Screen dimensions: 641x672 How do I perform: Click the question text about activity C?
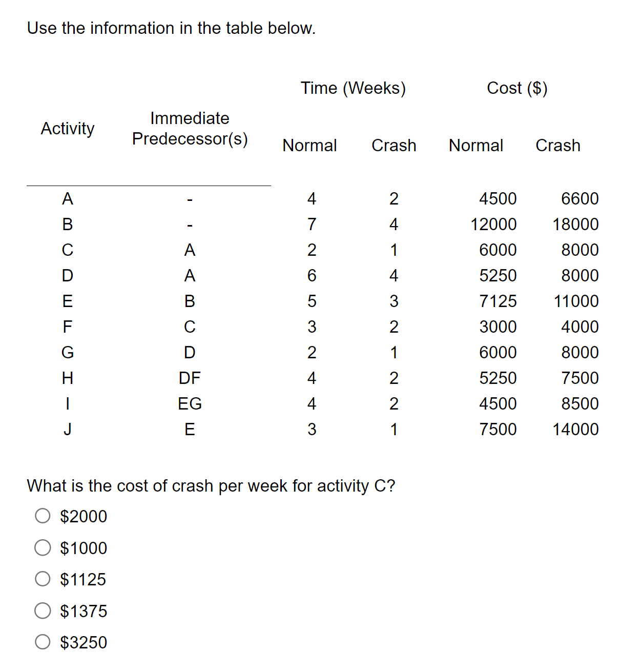click(x=211, y=486)
